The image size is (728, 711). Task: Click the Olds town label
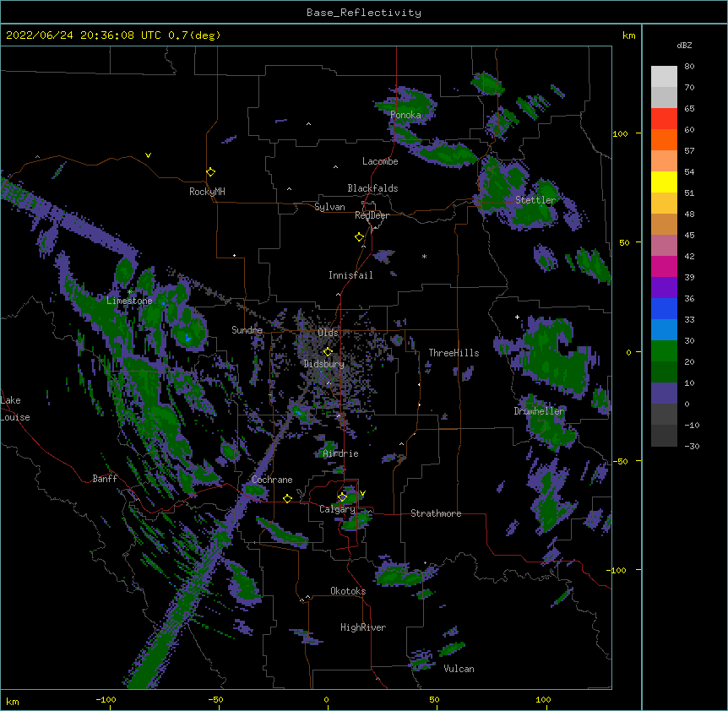(328, 333)
